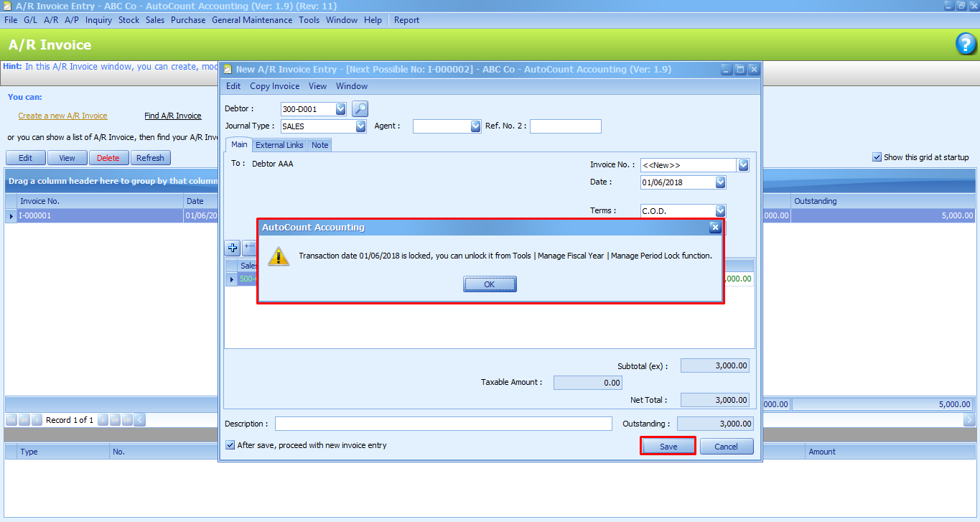
Task: Switch to the External Links tab
Action: point(280,145)
